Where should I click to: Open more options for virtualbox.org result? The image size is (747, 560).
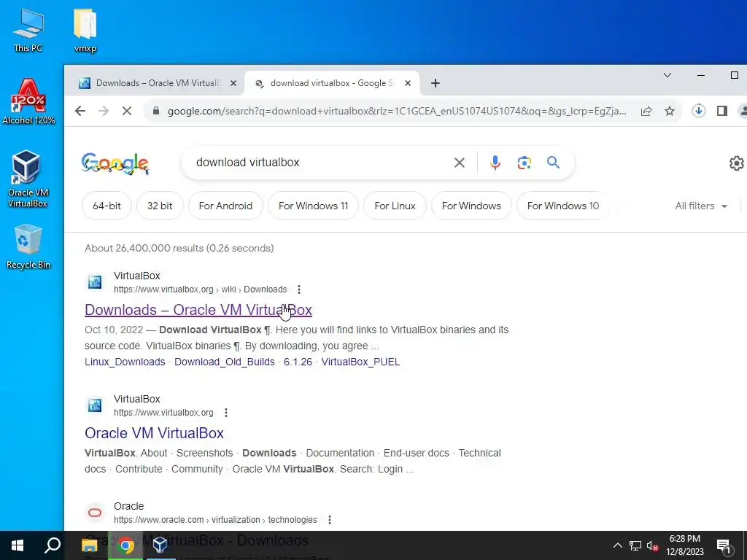[226, 413]
